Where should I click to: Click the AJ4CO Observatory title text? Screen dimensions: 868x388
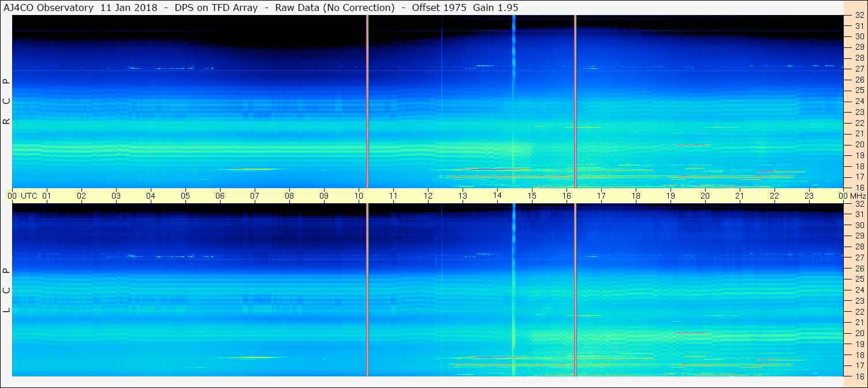[50, 8]
